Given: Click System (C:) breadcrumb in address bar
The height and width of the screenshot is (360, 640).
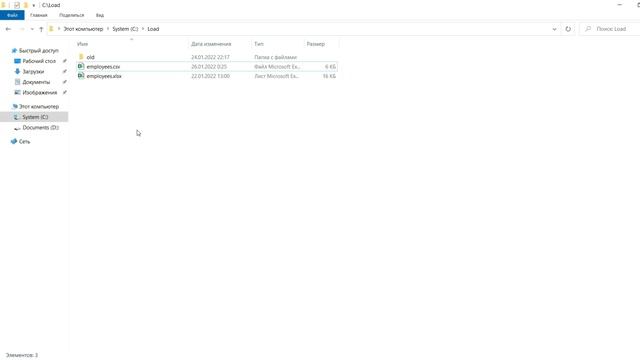Looking at the screenshot, I should [125, 29].
